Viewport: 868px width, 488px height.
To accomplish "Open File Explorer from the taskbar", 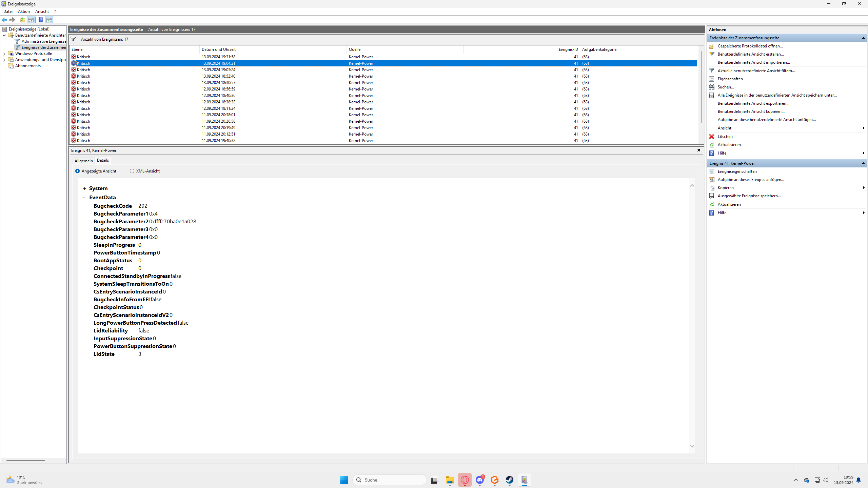I will click(x=450, y=480).
